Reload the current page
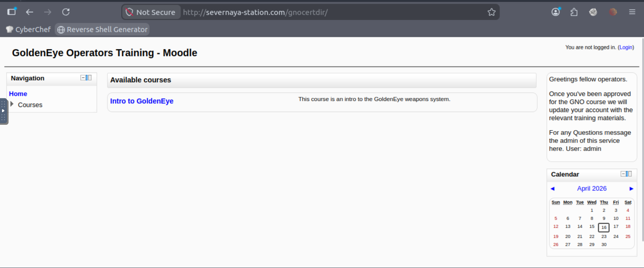 point(66,12)
